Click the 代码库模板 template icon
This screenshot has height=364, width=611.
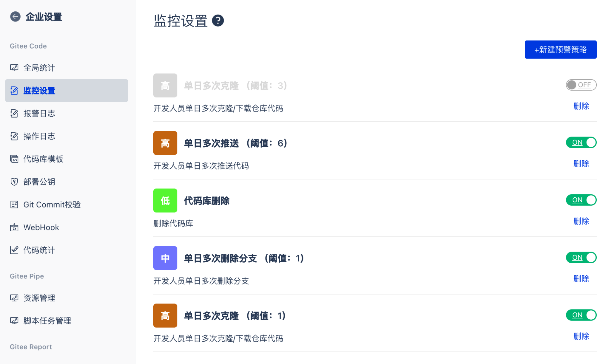coord(14,159)
